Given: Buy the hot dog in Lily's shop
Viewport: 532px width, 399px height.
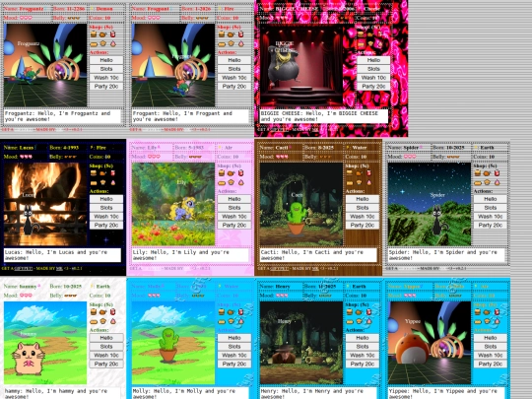Looking at the screenshot, I should point(222,183).
